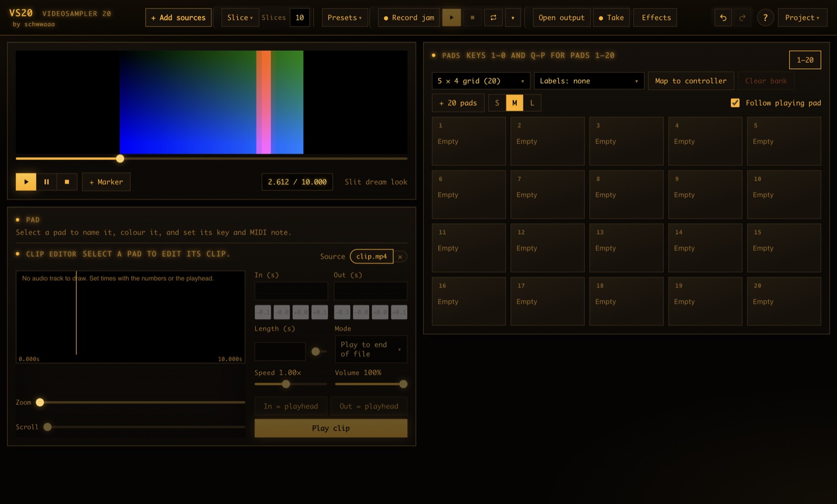This screenshot has width=837, height=504.
Task: Stop jam with the toolbar stop icon
Action: [472, 18]
